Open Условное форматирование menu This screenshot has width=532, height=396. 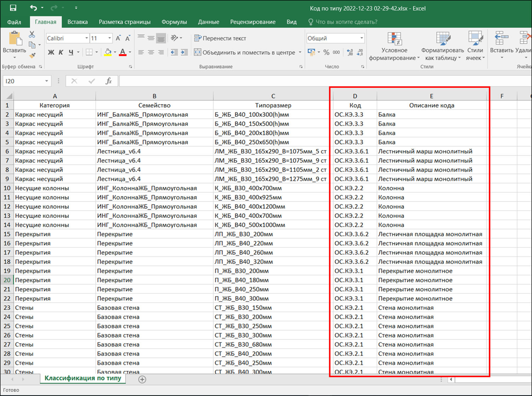(x=394, y=46)
